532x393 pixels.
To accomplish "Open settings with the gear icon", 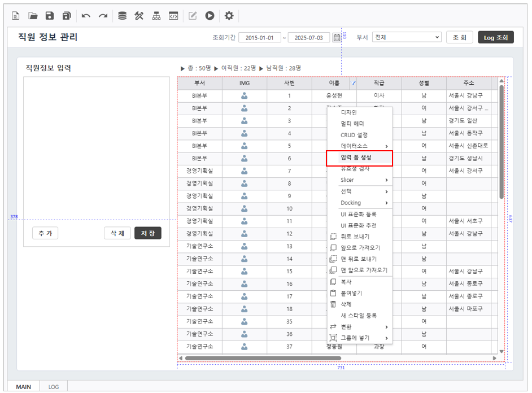I will click(229, 16).
